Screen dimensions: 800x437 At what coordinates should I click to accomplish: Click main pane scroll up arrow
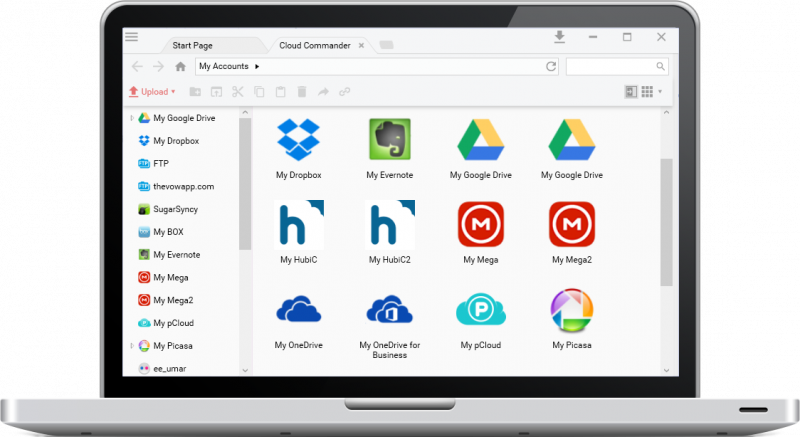pyautogui.click(x=666, y=112)
